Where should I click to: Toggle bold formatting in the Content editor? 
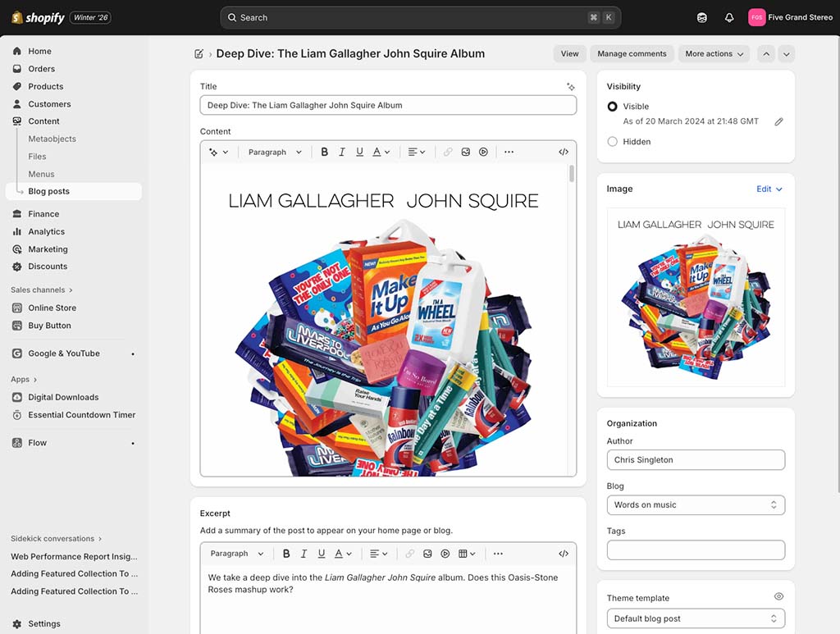324,152
